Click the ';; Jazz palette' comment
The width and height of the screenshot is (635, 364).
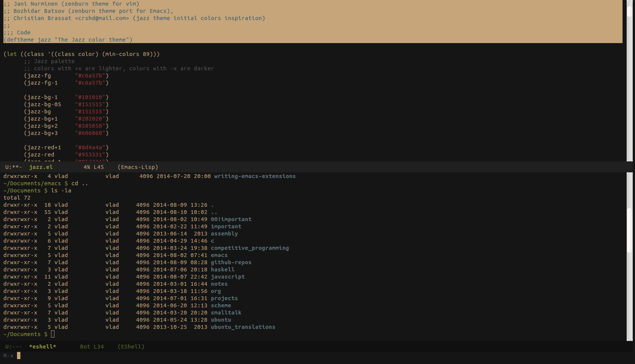coord(49,61)
